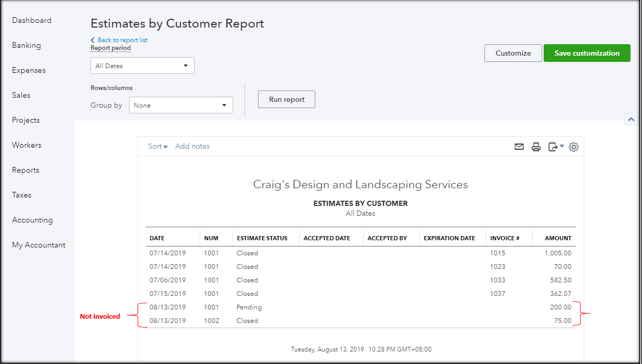Image resolution: width=642 pixels, height=364 pixels.
Task: Run the report
Action: tap(287, 99)
